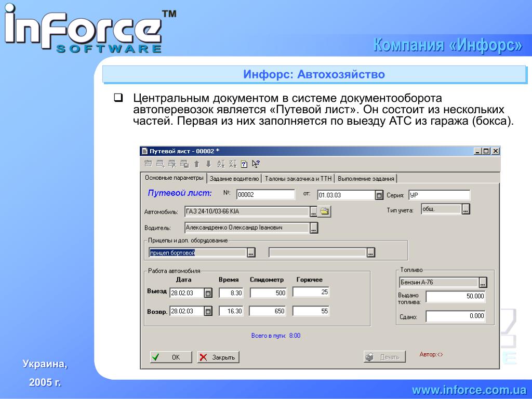Open the Выполнение задания tab
The image size is (532, 399).
click(366, 179)
